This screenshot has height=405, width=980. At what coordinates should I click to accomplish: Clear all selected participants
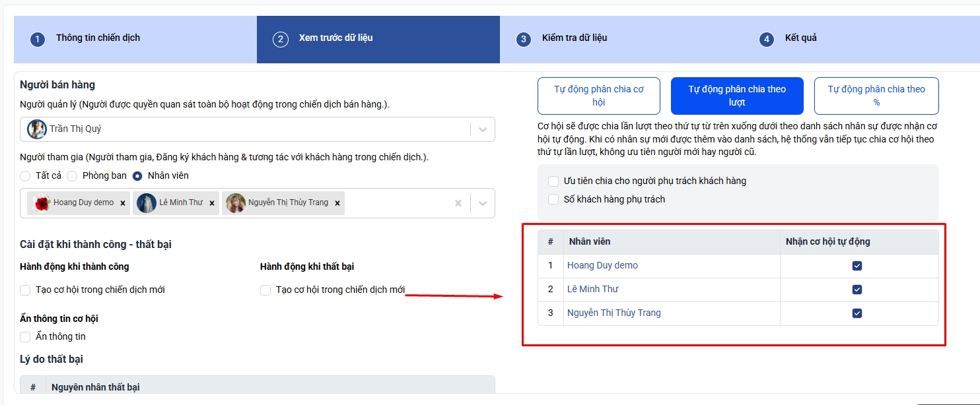tap(458, 203)
